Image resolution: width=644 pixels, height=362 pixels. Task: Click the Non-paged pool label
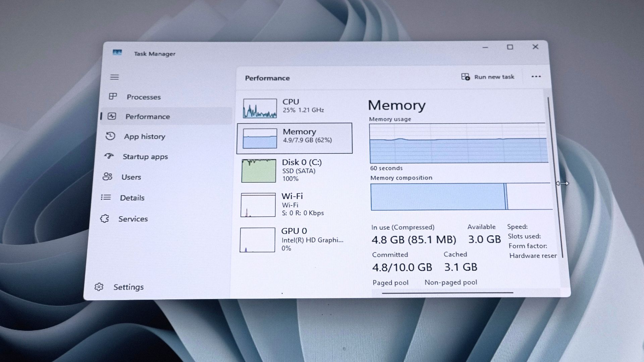451,282
